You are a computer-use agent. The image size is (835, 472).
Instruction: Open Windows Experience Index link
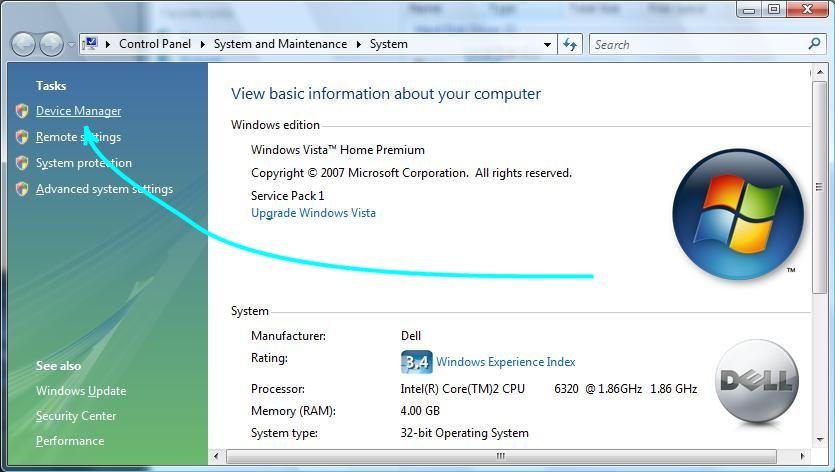click(x=505, y=362)
